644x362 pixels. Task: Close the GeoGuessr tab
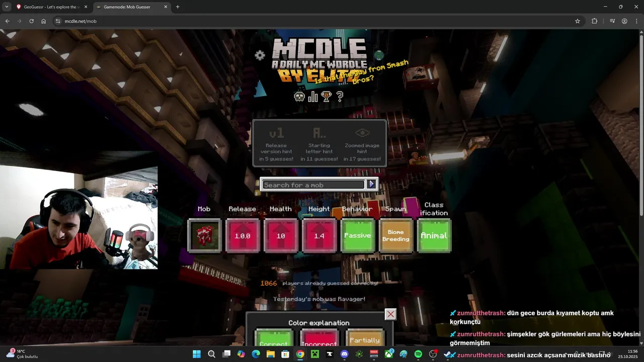click(86, 7)
